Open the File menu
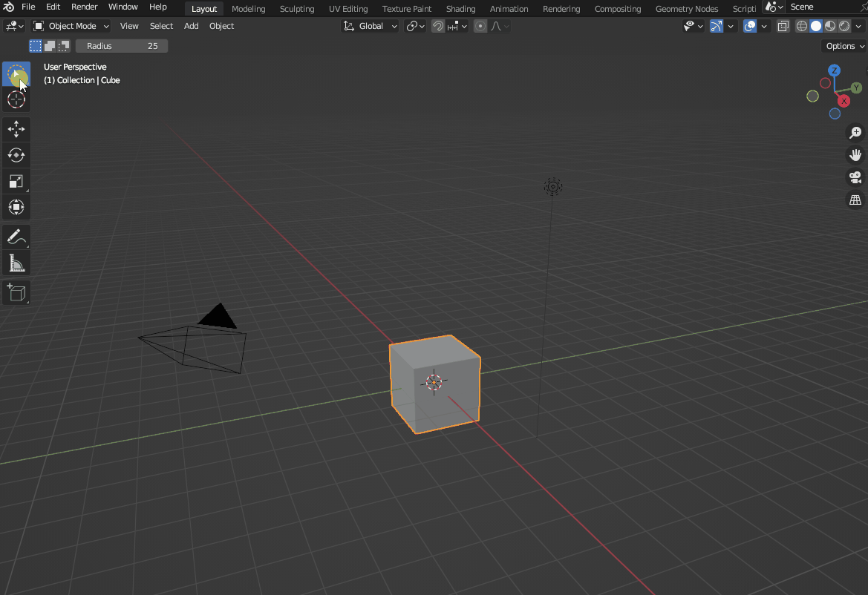Screen dimensions: 868x595 pos(28,7)
